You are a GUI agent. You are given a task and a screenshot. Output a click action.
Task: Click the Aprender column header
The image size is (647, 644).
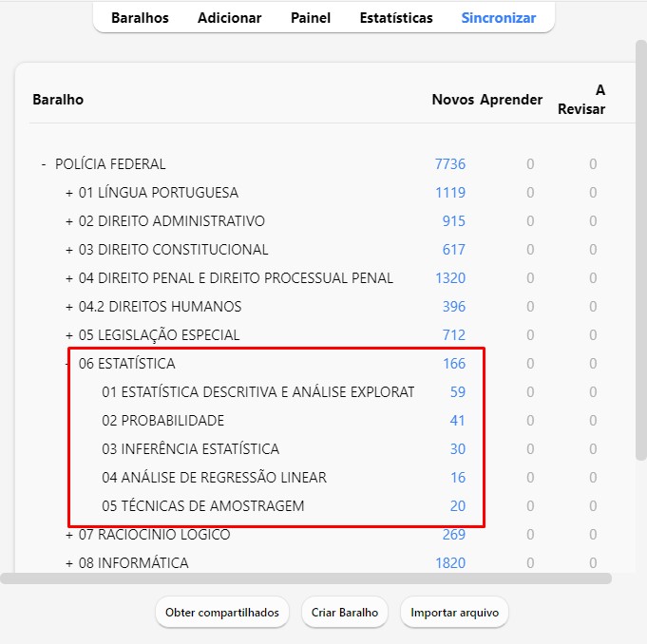pyautogui.click(x=511, y=100)
